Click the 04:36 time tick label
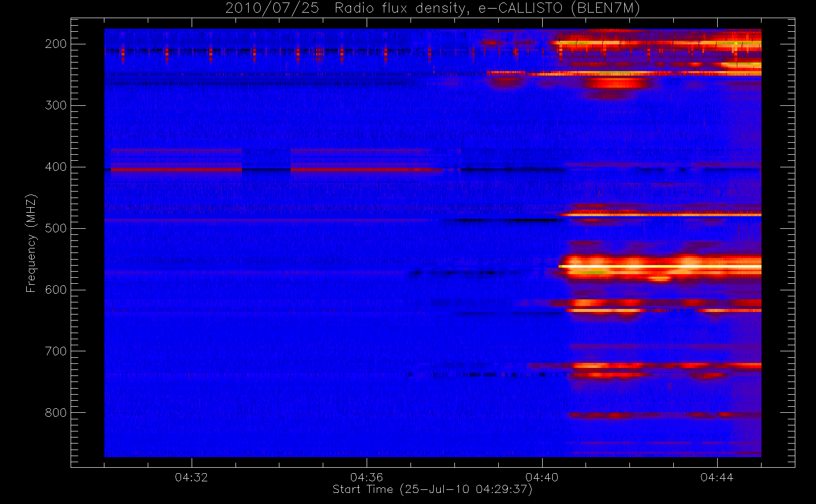 click(367, 477)
